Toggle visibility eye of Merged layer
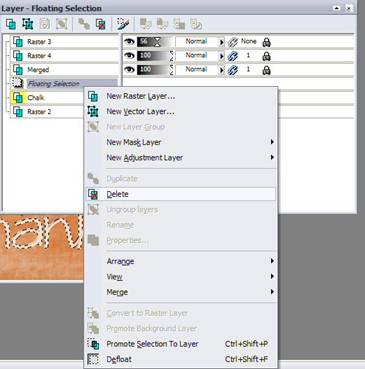 tap(129, 70)
